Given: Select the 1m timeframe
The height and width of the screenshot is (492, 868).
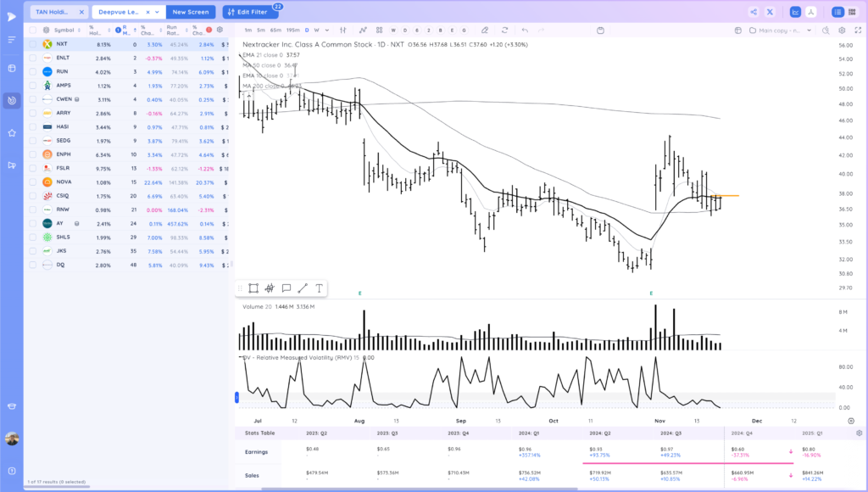Looking at the screenshot, I should pos(248,31).
